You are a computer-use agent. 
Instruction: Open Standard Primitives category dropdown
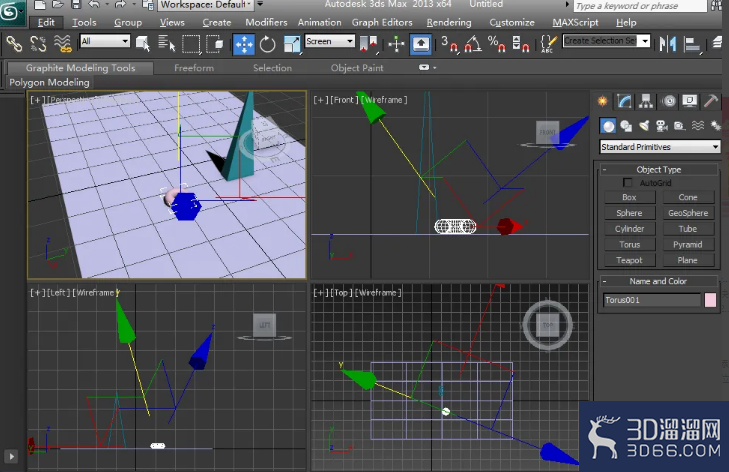coord(660,147)
